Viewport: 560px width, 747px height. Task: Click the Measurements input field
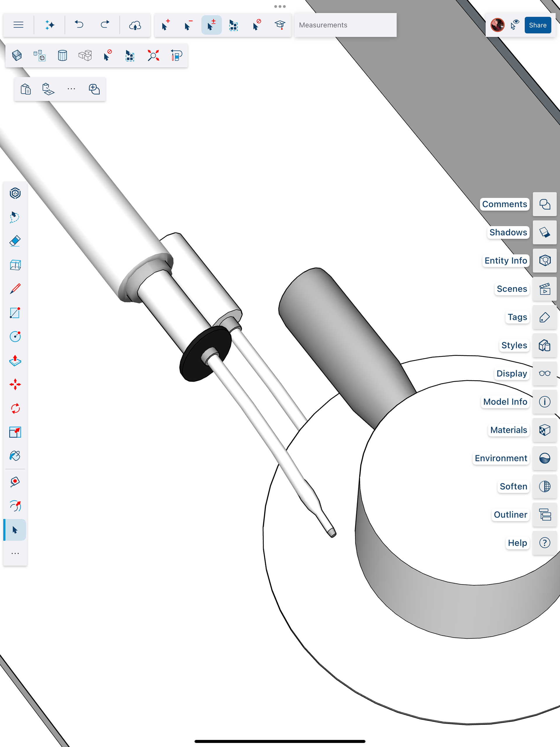[x=345, y=25]
